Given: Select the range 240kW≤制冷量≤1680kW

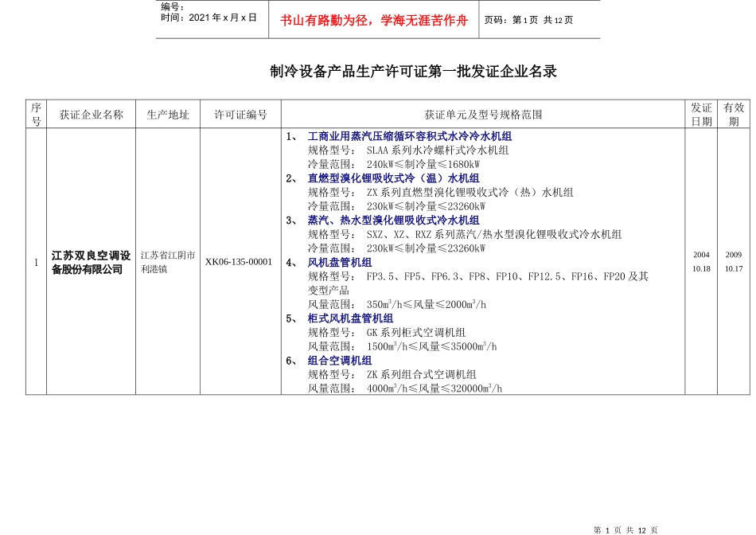Looking at the screenshot, I should tap(423, 165).
